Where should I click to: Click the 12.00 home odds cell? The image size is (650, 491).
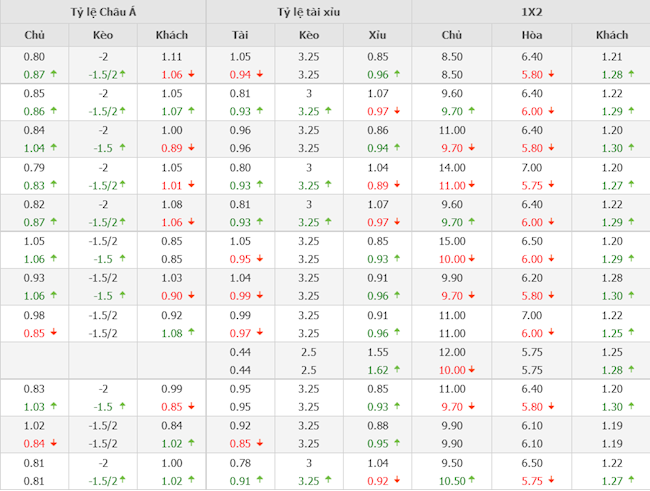[452, 352]
